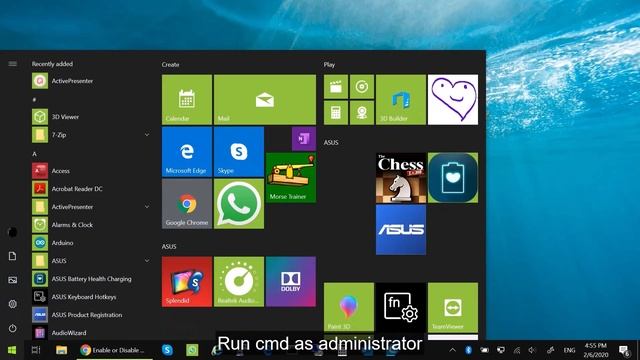Click the 'A' letter group header
This screenshot has width=640, height=360.
pyautogui.click(x=34, y=154)
